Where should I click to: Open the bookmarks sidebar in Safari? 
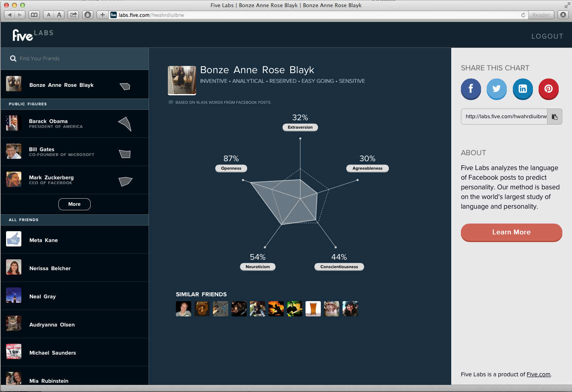[34, 14]
